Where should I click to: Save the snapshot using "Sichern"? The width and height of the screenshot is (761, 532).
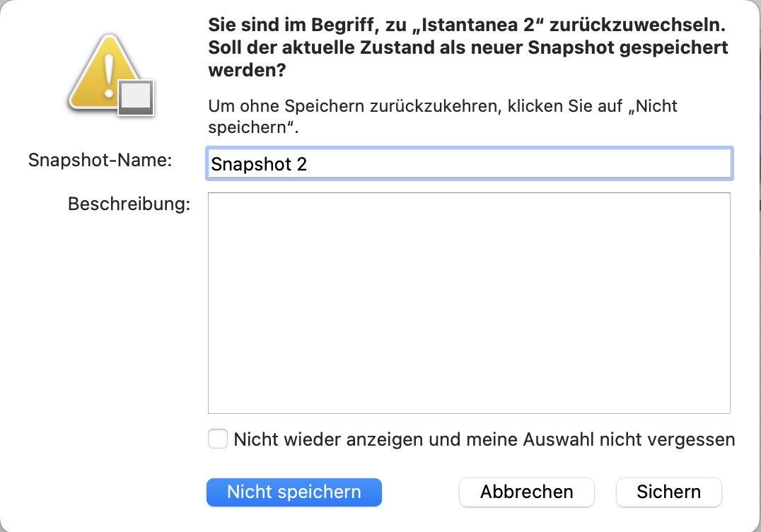click(668, 492)
